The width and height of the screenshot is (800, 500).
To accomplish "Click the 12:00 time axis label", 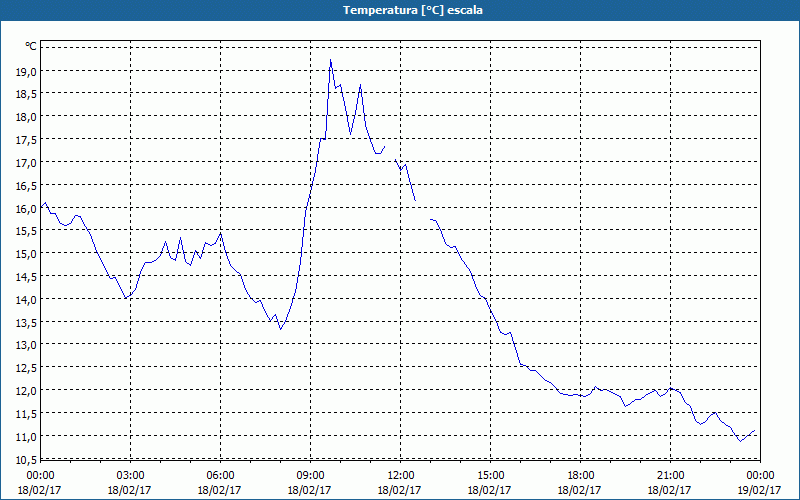I will coord(399,476).
